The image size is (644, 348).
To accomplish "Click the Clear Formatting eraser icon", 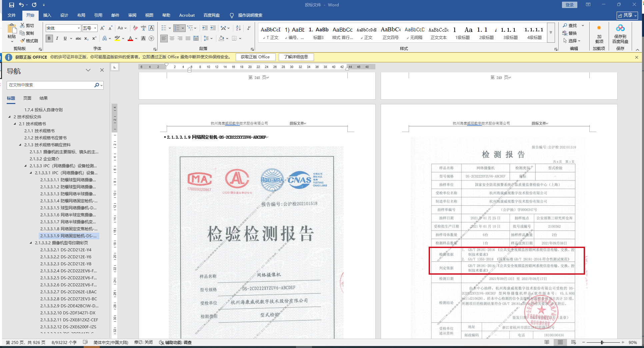I will coord(135,28).
